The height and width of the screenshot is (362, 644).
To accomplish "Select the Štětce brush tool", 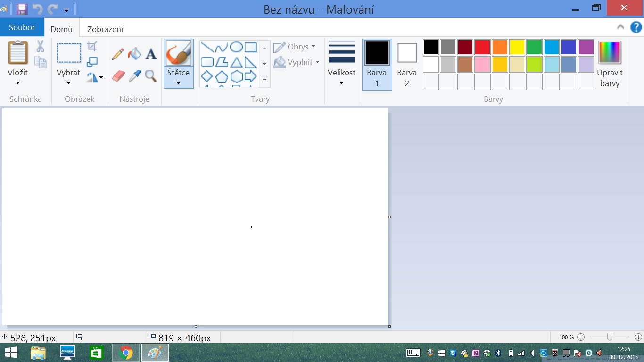I will (179, 53).
